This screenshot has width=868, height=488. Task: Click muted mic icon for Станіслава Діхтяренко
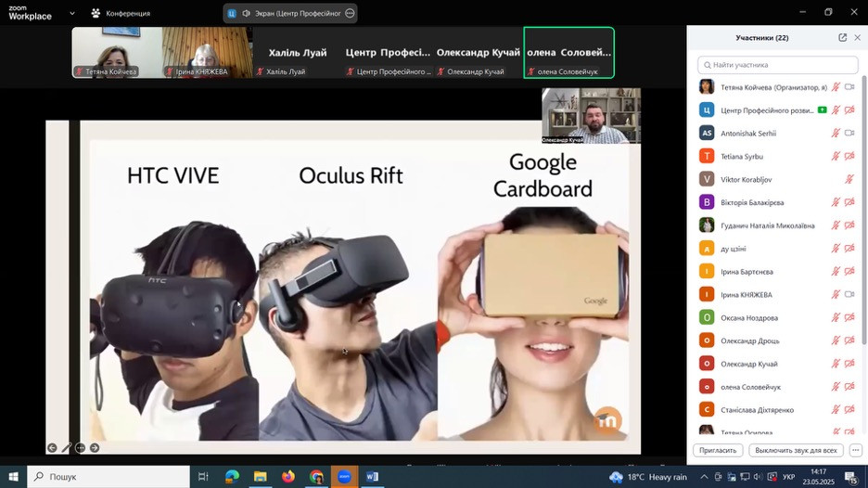coord(836,410)
